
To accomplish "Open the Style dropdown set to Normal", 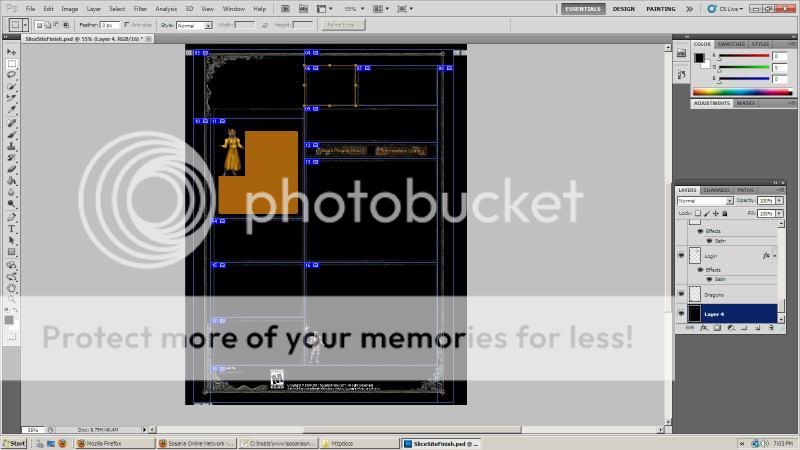I will pos(194,25).
